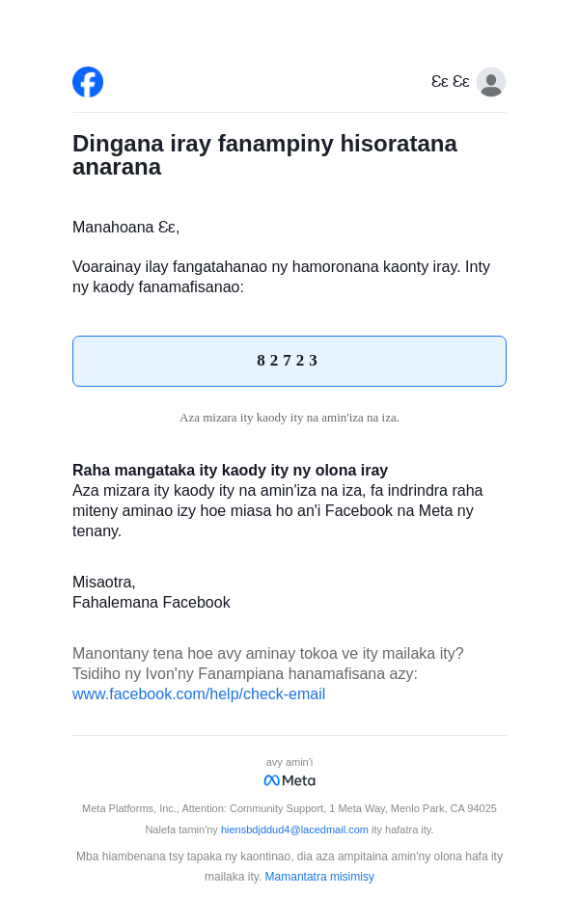Image resolution: width=579 pixels, height=924 pixels.
Task: Click the footer warning starting "Mba hiambenana"
Action: (x=289, y=856)
